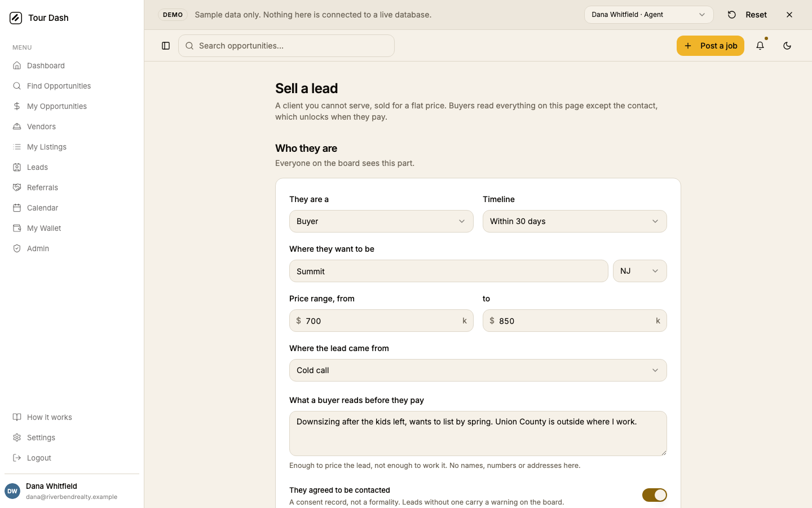812x508 pixels.
Task: Click the Search opportunities field
Action: point(286,46)
